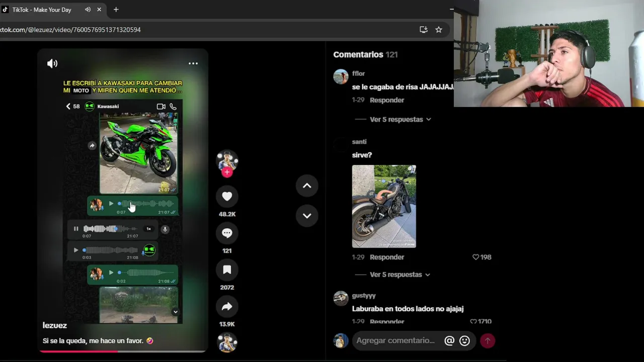Close the TikTok browser tab

click(x=99, y=10)
